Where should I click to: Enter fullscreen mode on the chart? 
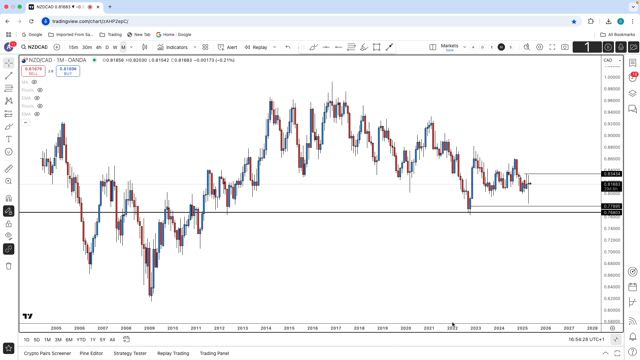pos(552,47)
